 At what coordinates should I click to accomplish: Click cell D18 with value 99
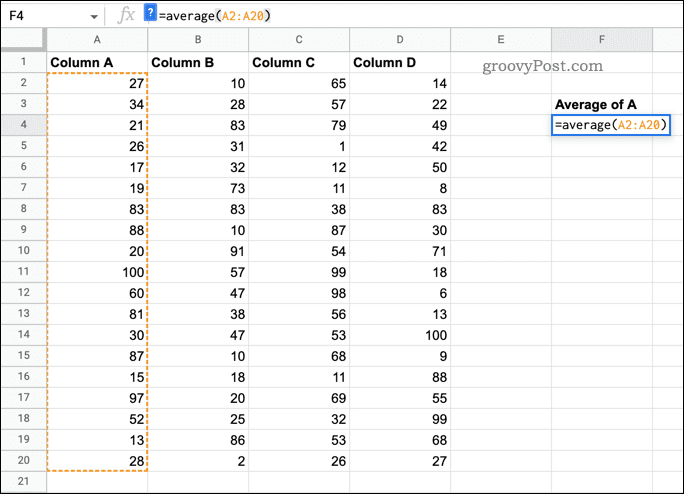pos(400,419)
